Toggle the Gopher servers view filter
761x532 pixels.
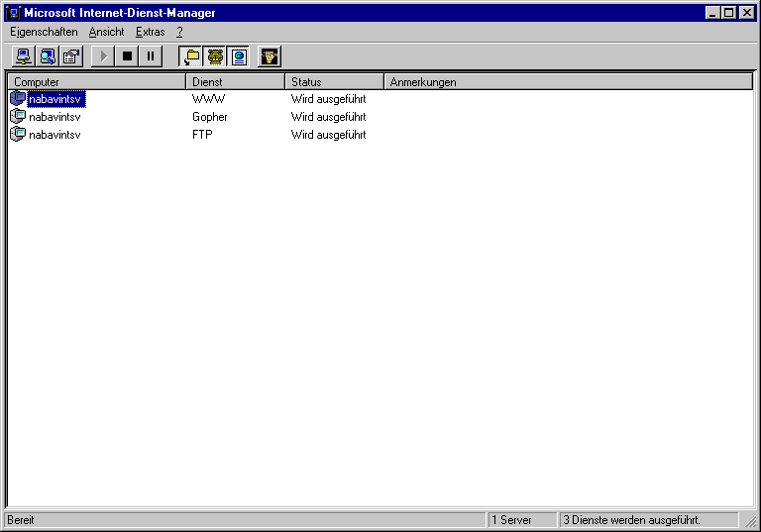pos(215,56)
